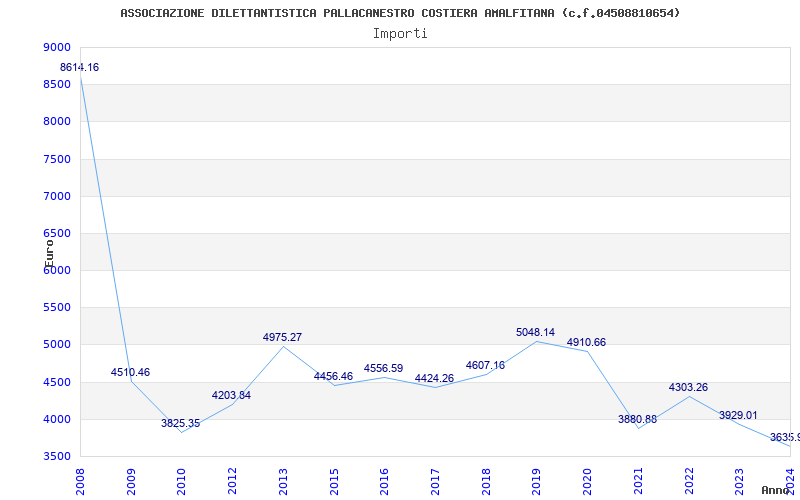Viewport: 800px width, 500px height.
Task: Click the 4607.16 data label for 2018
Action: coord(486,365)
